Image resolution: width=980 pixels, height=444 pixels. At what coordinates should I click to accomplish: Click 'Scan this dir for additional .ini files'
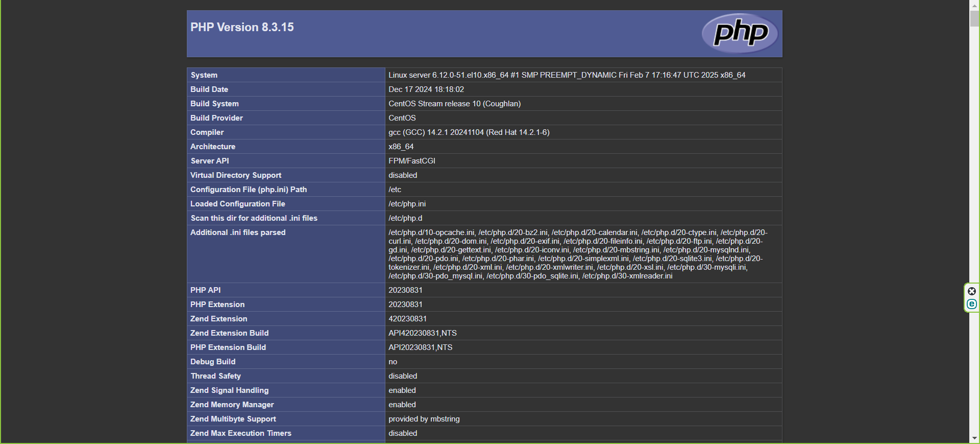[254, 218]
